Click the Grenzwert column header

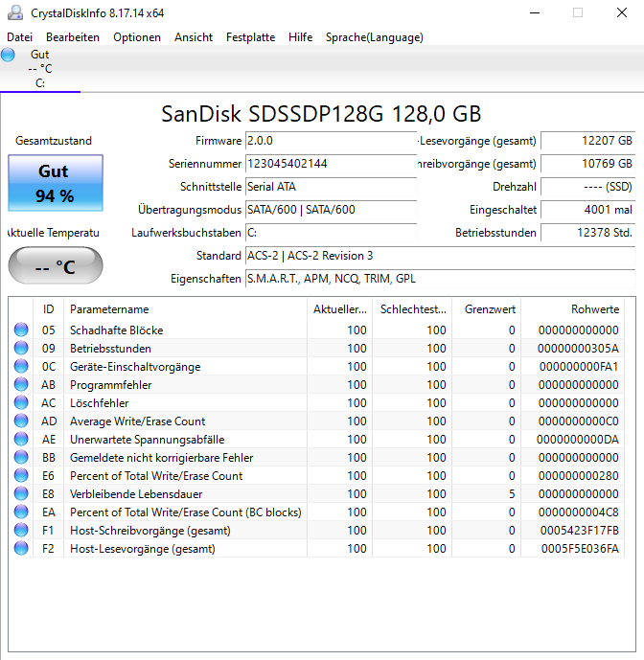point(487,309)
